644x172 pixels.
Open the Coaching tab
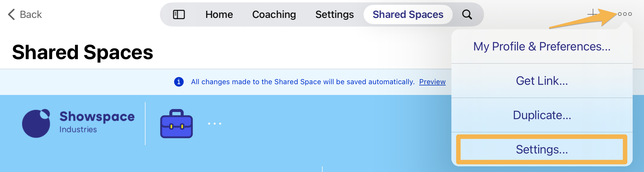click(274, 14)
